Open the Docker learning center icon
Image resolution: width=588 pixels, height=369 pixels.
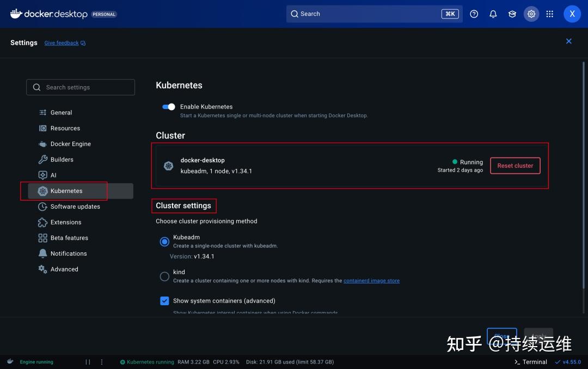(x=512, y=14)
